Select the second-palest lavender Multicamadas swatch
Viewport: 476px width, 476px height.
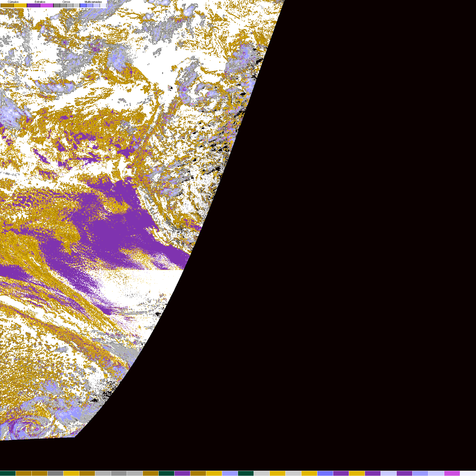click(96, 5)
